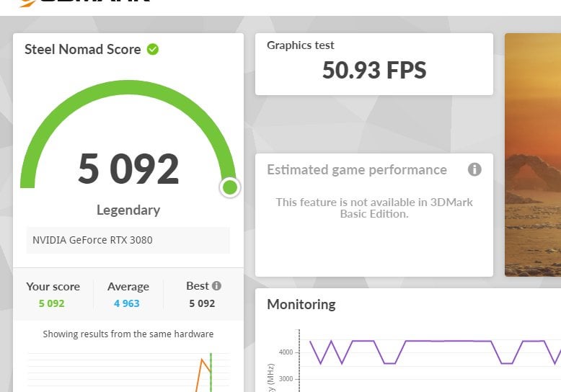
Task: Click the Graphics test label
Action: (300, 45)
